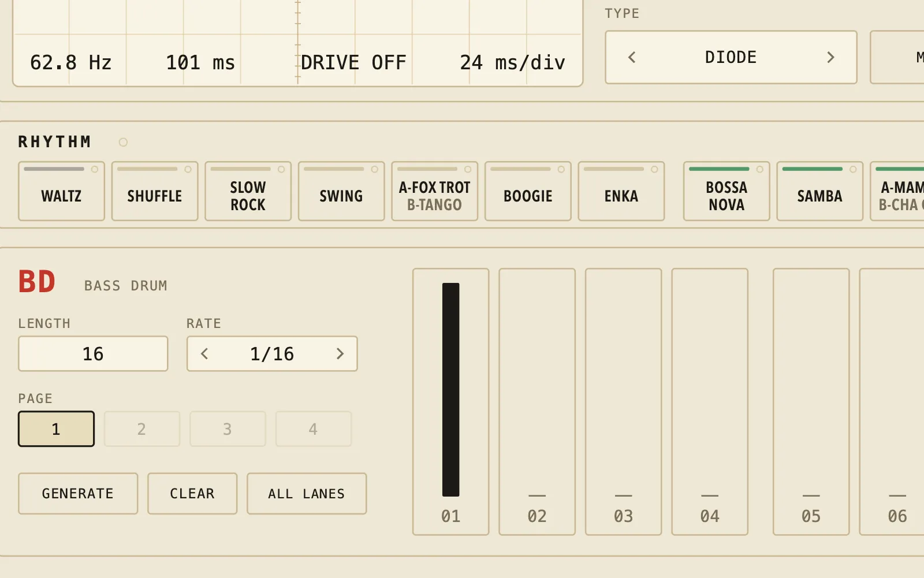This screenshot has height=578, width=924.
Task: Click the GENERATE button
Action: click(x=78, y=494)
